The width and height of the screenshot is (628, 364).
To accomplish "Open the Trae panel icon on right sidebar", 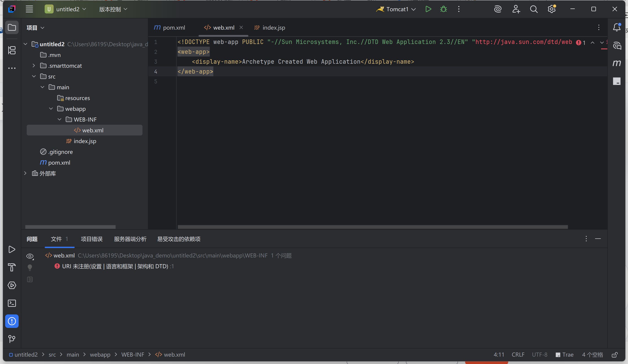I will pos(617,81).
